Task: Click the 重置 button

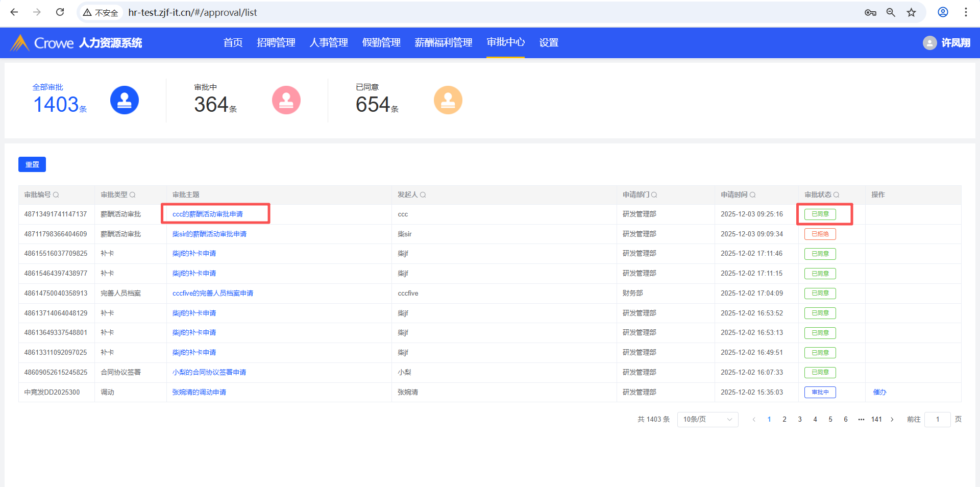Action: tap(32, 164)
